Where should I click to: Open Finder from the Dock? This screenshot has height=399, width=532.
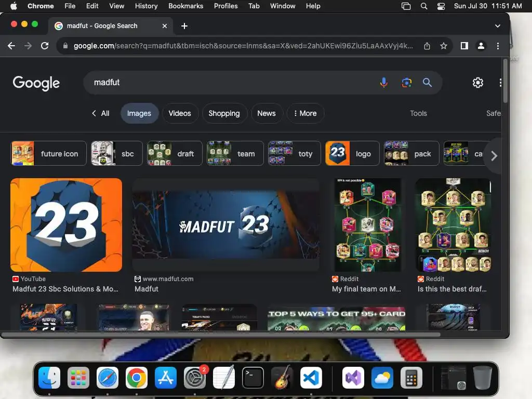[x=49, y=378]
